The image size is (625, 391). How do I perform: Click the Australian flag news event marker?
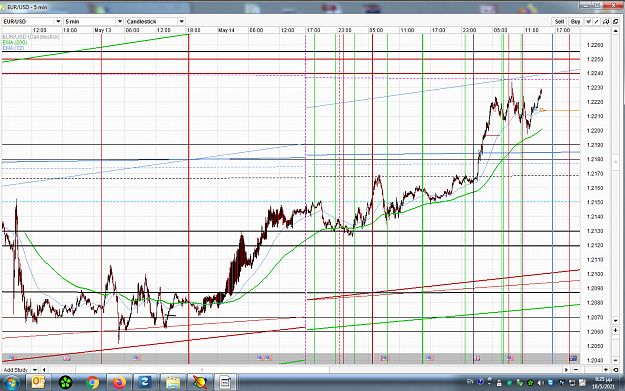coord(574,358)
